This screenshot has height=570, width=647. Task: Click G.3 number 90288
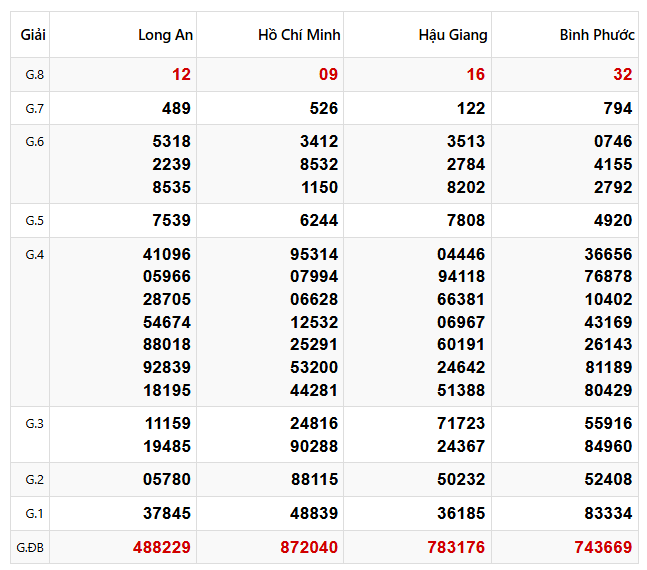pyautogui.click(x=314, y=447)
